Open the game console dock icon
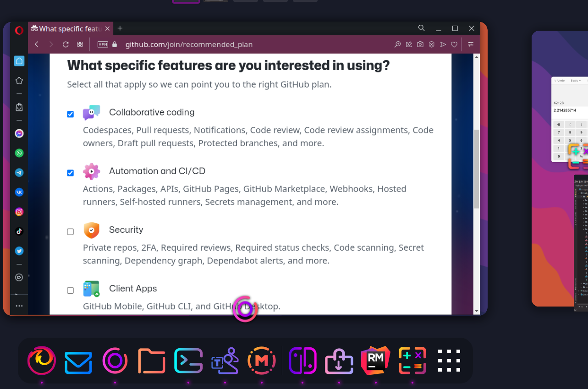 (303, 361)
